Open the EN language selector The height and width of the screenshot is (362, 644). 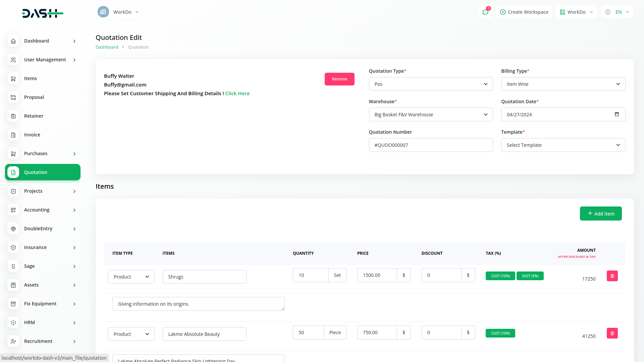(x=617, y=12)
